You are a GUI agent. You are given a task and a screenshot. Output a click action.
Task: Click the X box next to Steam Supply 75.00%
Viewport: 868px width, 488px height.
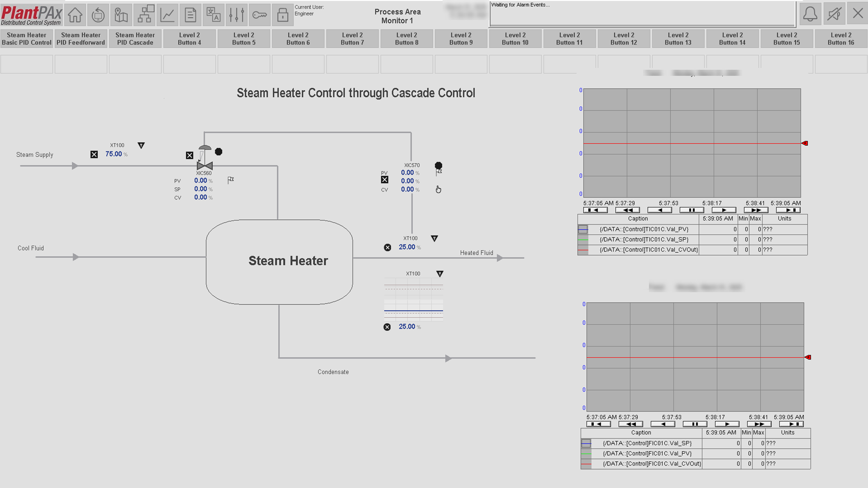94,154
